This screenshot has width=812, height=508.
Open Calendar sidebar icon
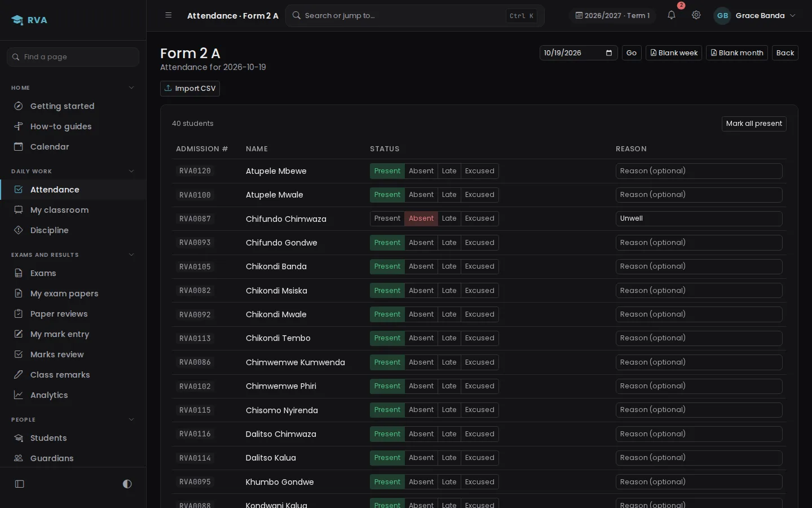pyautogui.click(x=19, y=147)
